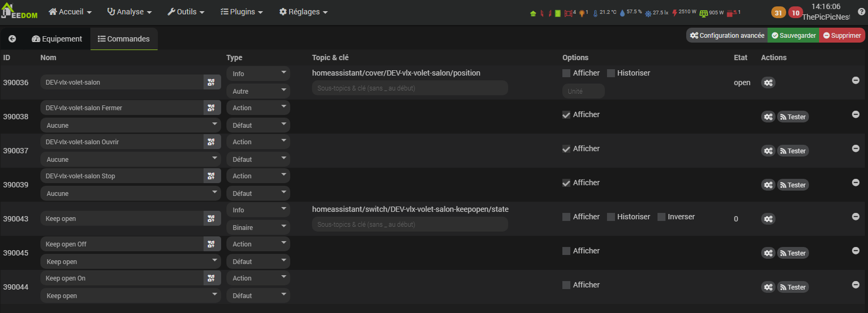Open Binaire subtype dropdown for Keep open
Viewport: 868px width, 313px height.
pyautogui.click(x=258, y=227)
